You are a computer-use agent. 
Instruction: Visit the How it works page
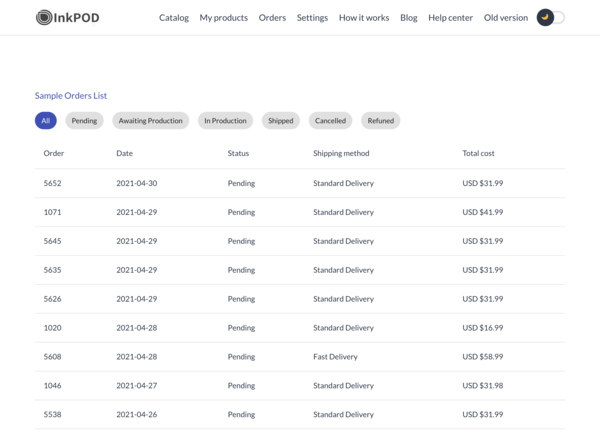coord(364,18)
